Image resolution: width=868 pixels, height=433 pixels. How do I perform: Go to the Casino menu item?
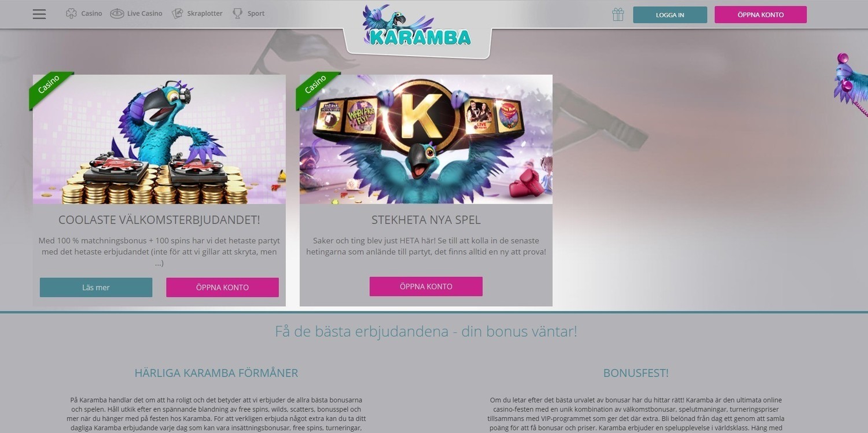click(91, 14)
